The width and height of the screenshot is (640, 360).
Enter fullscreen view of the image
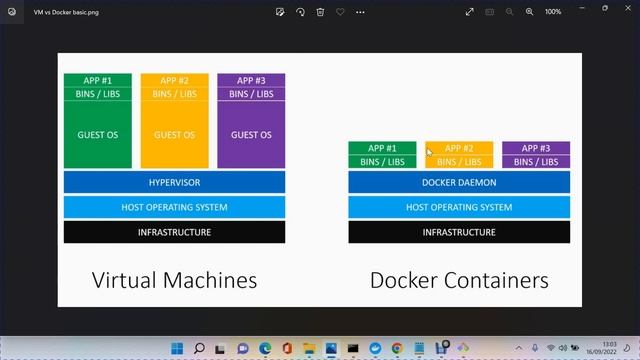point(469,12)
